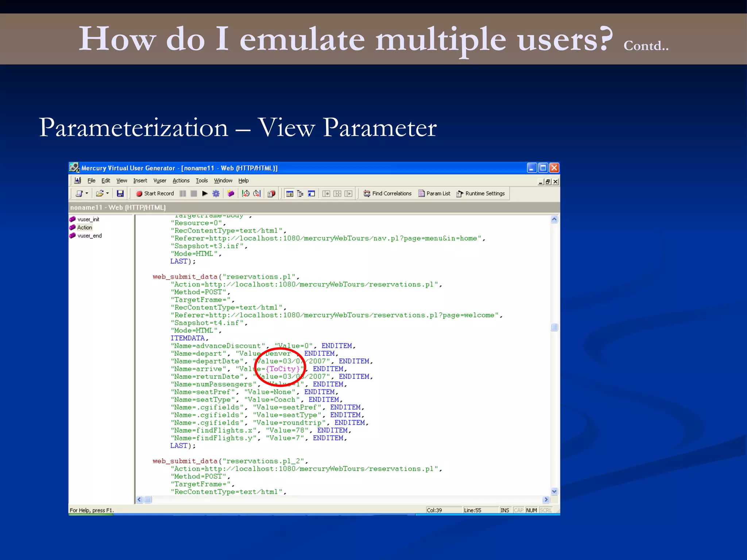Image resolution: width=747 pixels, height=560 pixels.
Task: Minimize the inner document window
Action: click(541, 182)
